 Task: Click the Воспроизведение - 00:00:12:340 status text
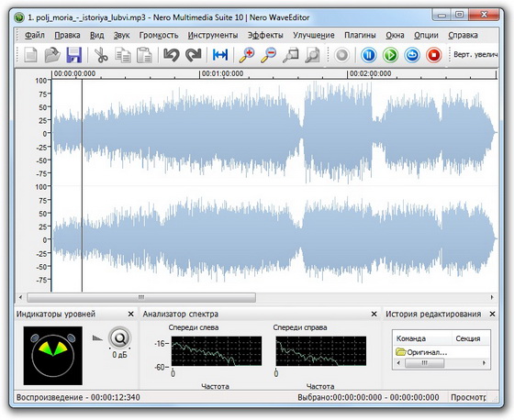tap(78, 397)
